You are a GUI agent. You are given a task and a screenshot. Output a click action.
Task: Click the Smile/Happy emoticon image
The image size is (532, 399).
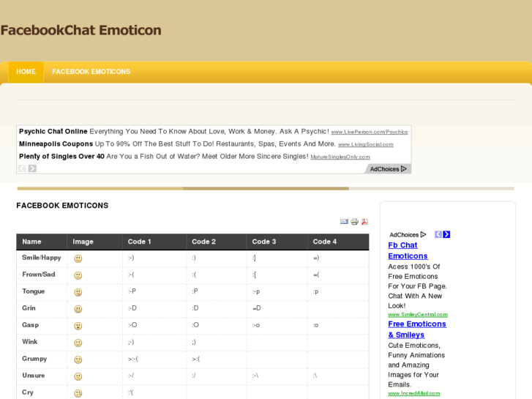point(78,258)
